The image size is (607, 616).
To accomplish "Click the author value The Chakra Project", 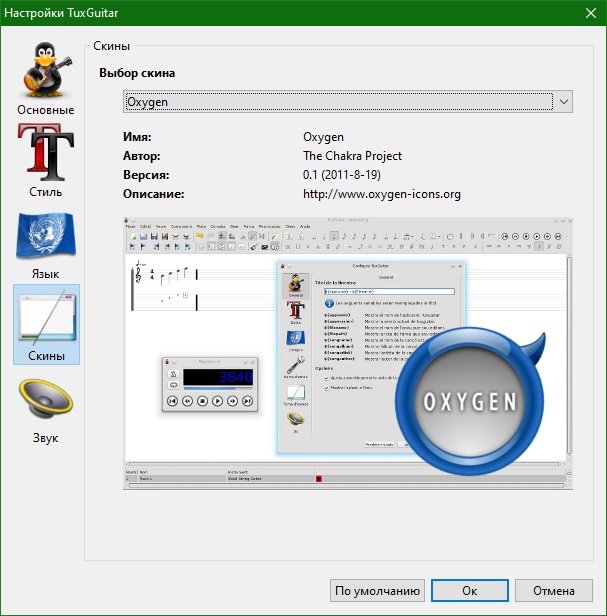I will coord(352,156).
